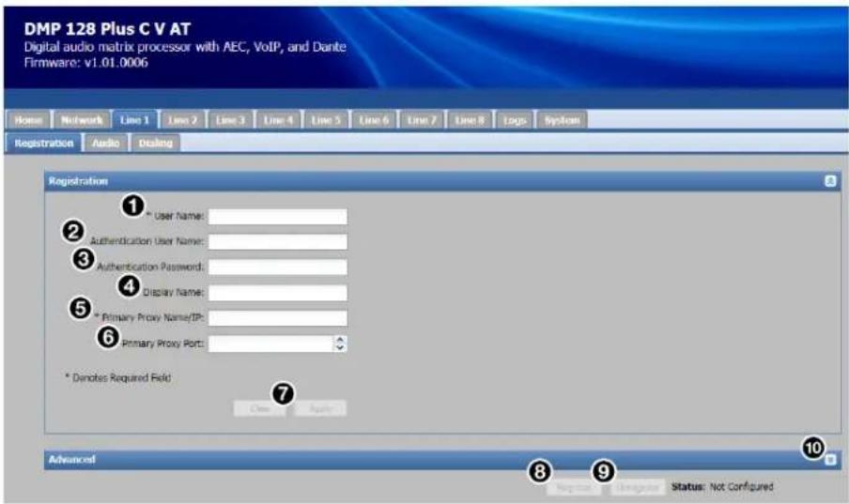The image size is (849, 504).
Task: Click the Authentication Password field
Action: click(x=278, y=267)
